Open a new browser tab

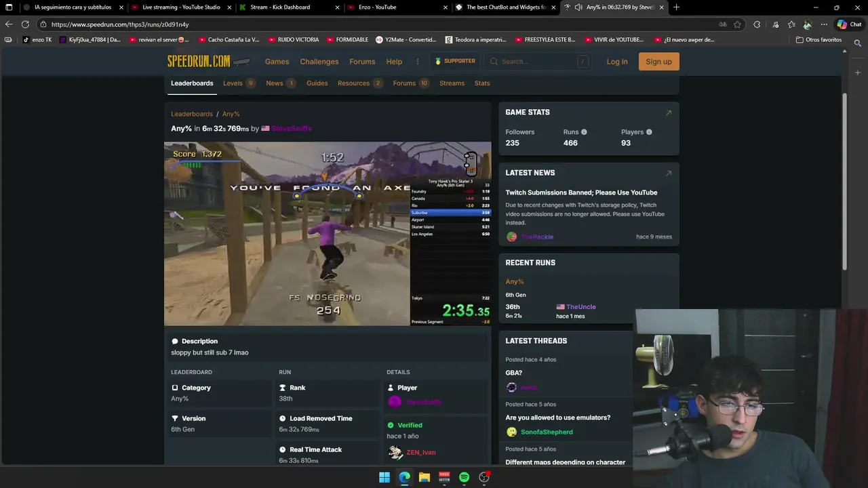point(676,7)
